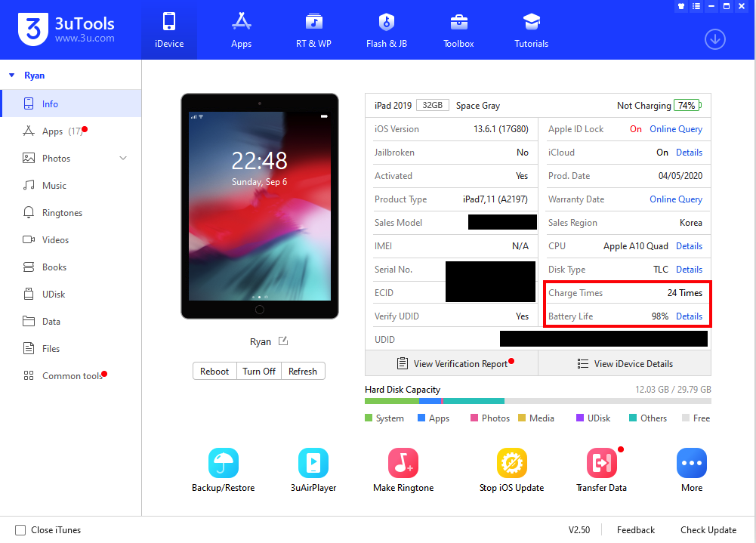The height and width of the screenshot is (543, 756).
Task: Open UDisk in the sidebar
Action: [71, 295]
